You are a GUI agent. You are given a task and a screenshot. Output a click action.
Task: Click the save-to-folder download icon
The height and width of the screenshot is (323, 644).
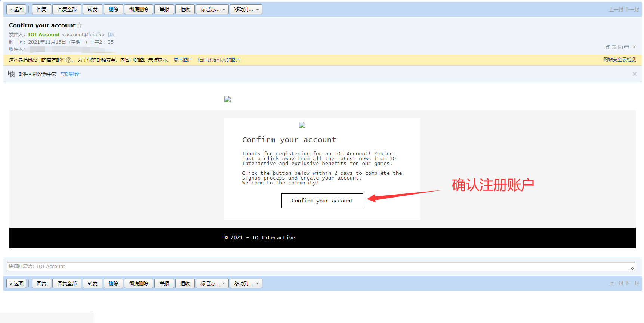click(x=620, y=47)
